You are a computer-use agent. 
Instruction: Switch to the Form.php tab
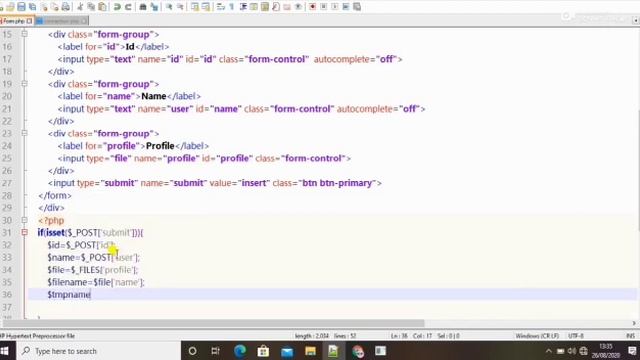pos(15,21)
